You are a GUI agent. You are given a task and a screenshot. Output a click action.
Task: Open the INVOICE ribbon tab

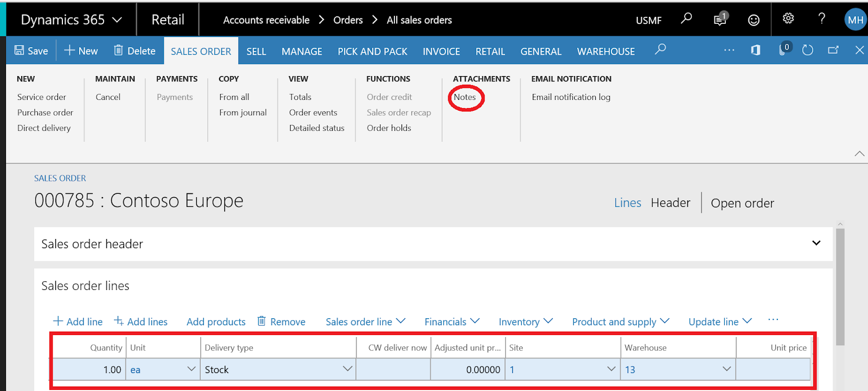click(x=441, y=52)
